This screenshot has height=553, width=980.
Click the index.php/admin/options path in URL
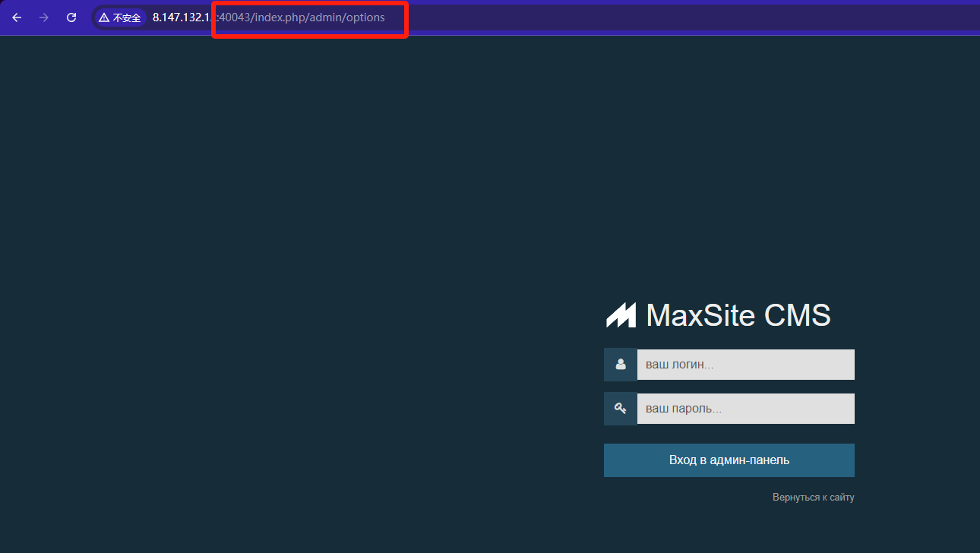[x=319, y=17]
